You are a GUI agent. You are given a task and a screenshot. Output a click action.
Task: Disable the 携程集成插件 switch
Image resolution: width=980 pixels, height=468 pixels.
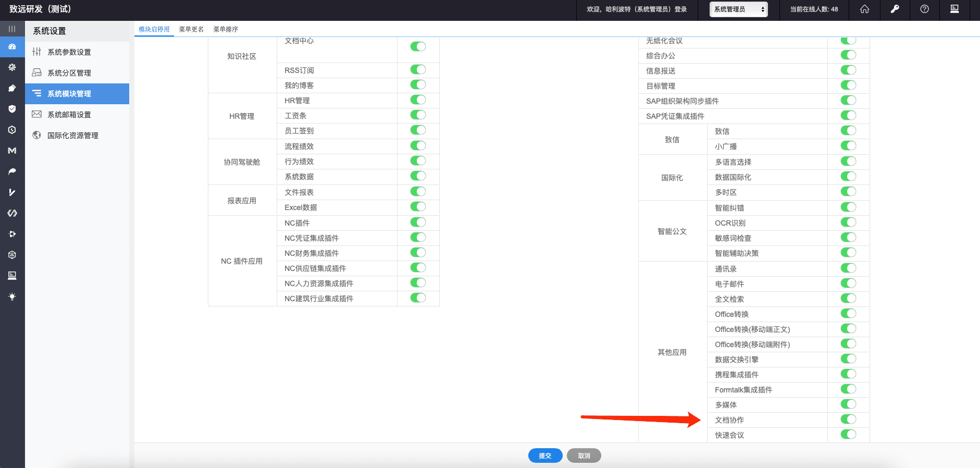pyautogui.click(x=848, y=374)
